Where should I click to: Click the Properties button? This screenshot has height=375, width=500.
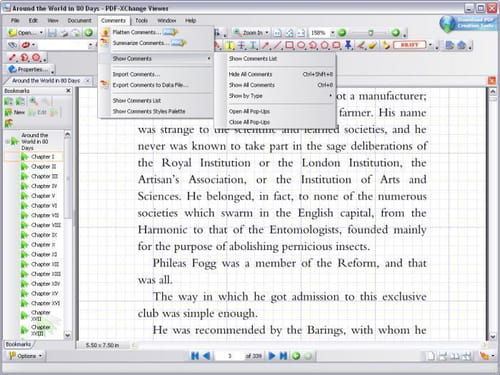tap(29, 69)
